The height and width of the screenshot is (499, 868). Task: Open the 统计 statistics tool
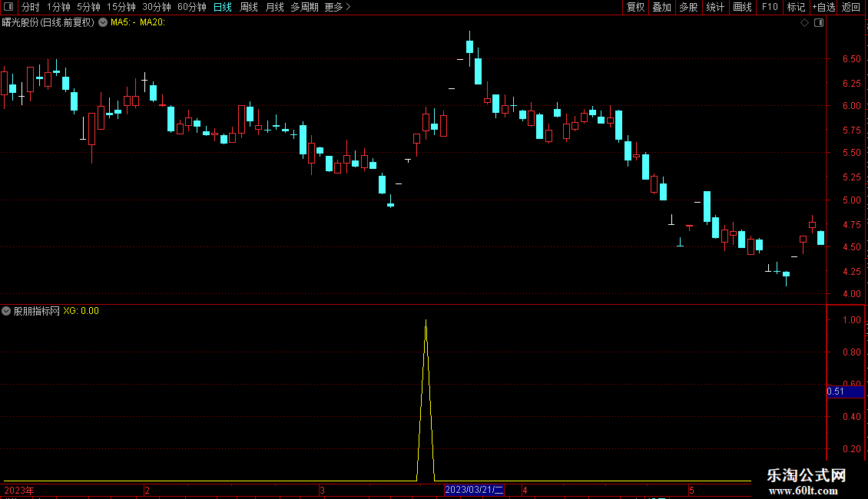(x=714, y=7)
